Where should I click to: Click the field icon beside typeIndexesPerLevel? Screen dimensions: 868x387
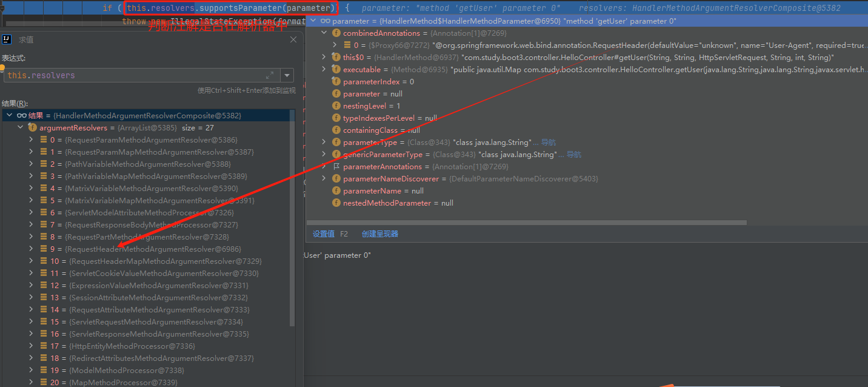click(x=336, y=118)
